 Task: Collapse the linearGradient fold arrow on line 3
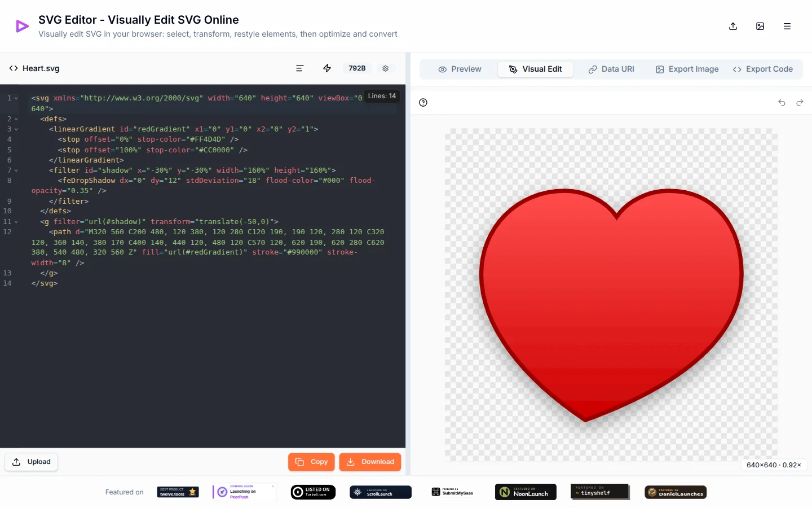pos(16,129)
